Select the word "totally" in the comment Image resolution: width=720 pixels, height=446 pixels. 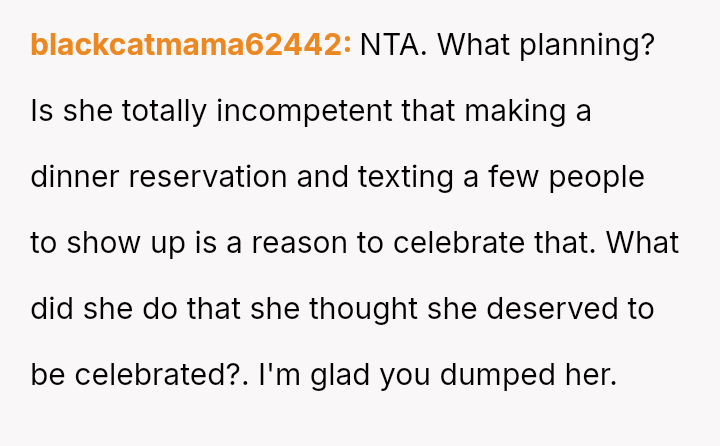(156, 111)
